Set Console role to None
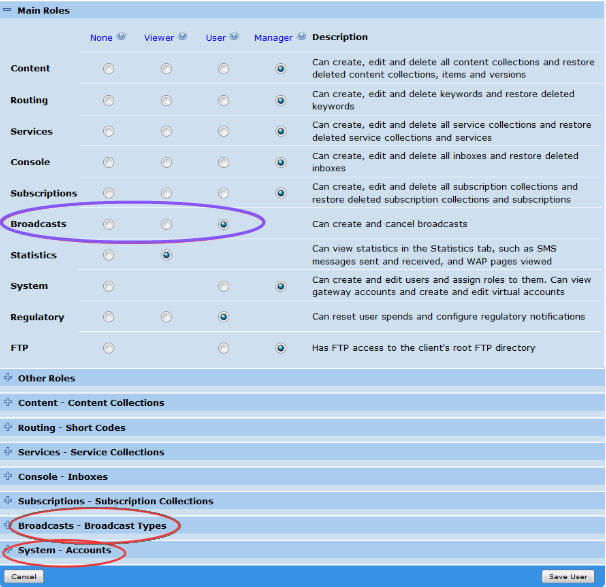This screenshot has width=606, height=587. [x=109, y=162]
